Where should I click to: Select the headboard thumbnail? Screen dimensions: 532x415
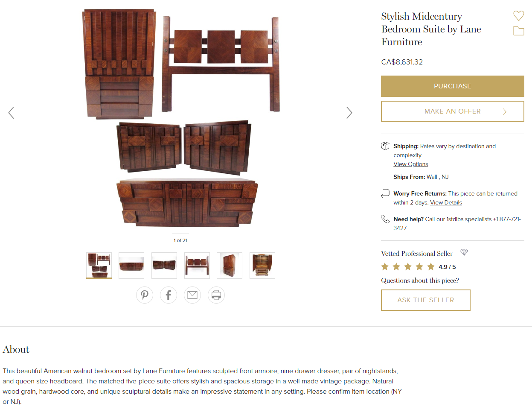pos(197,266)
